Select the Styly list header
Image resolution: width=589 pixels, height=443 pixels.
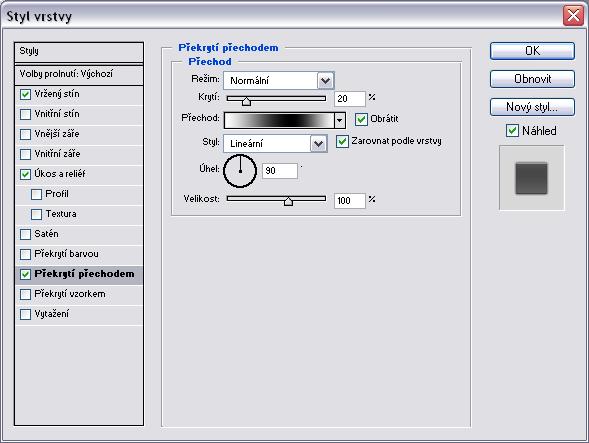pyautogui.click(x=79, y=52)
